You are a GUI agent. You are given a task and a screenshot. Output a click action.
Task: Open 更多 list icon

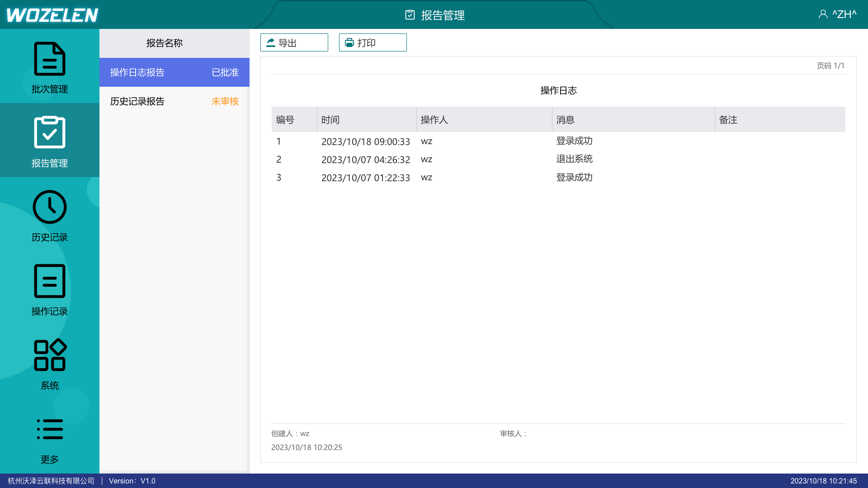click(x=50, y=429)
